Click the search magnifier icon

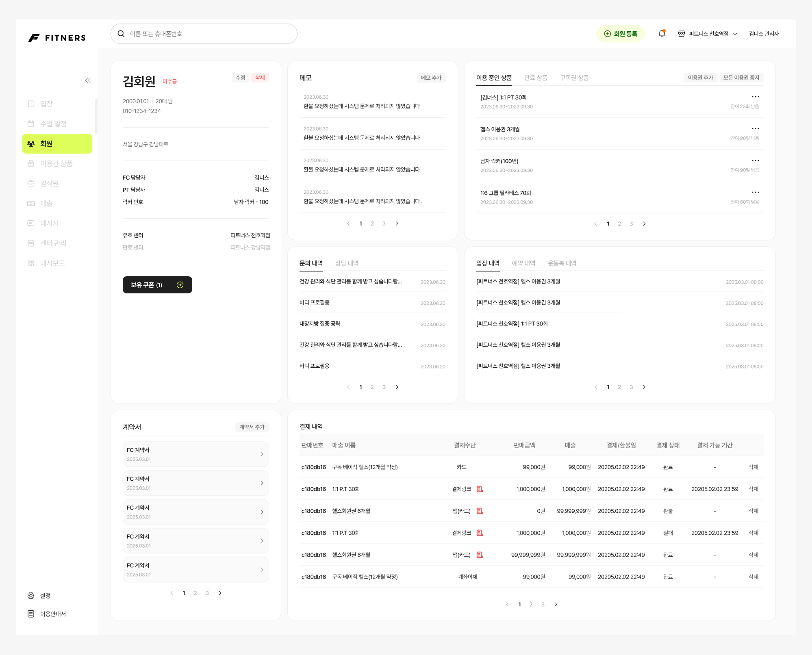point(121,34)
